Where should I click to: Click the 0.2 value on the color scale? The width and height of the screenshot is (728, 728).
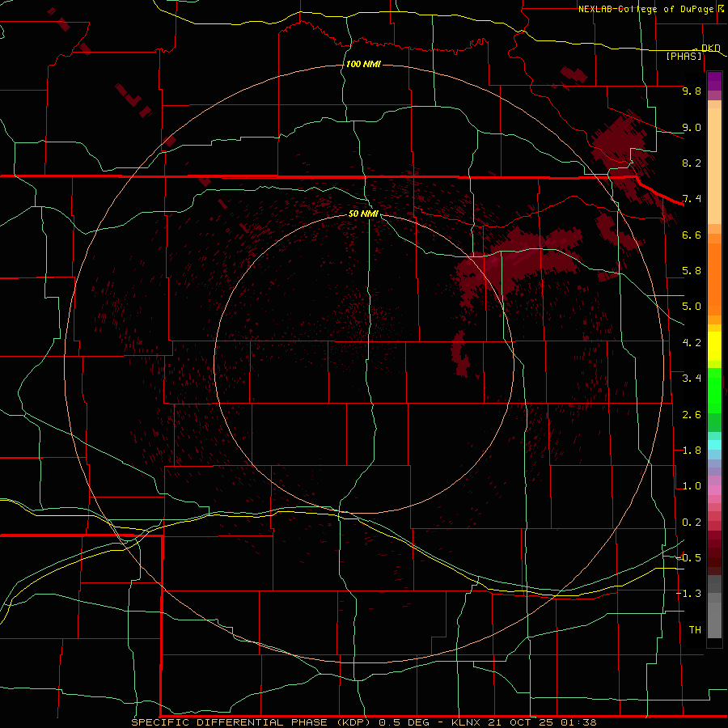[x=692, y=523]
